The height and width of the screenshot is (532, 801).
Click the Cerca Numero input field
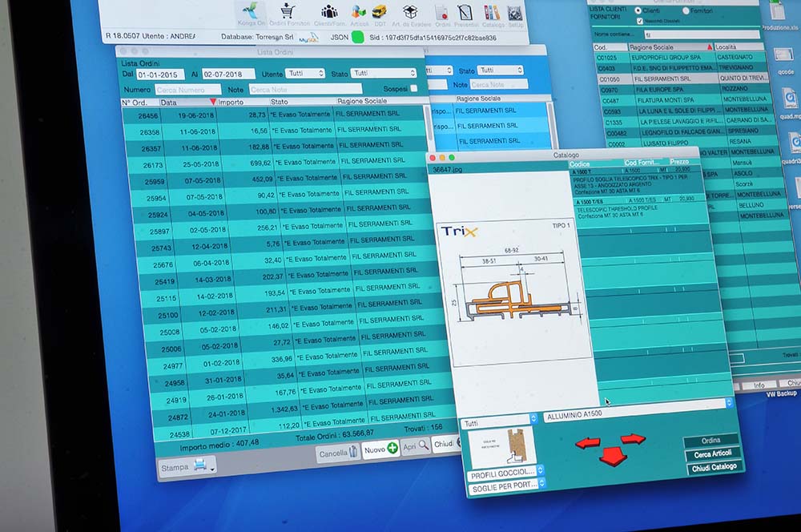pyautogui.click(x=187, y=90)
